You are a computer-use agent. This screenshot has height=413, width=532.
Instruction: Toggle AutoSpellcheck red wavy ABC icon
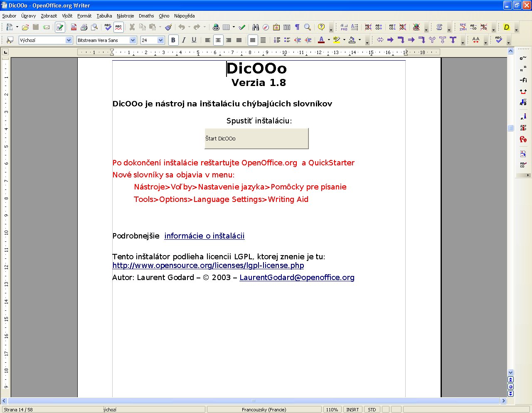(118, 27)
